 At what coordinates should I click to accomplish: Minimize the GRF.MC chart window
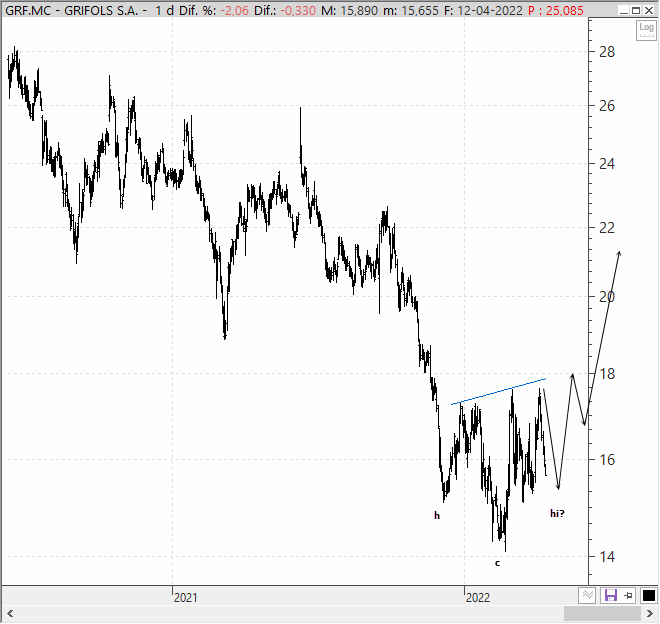(x=624, y=10)
